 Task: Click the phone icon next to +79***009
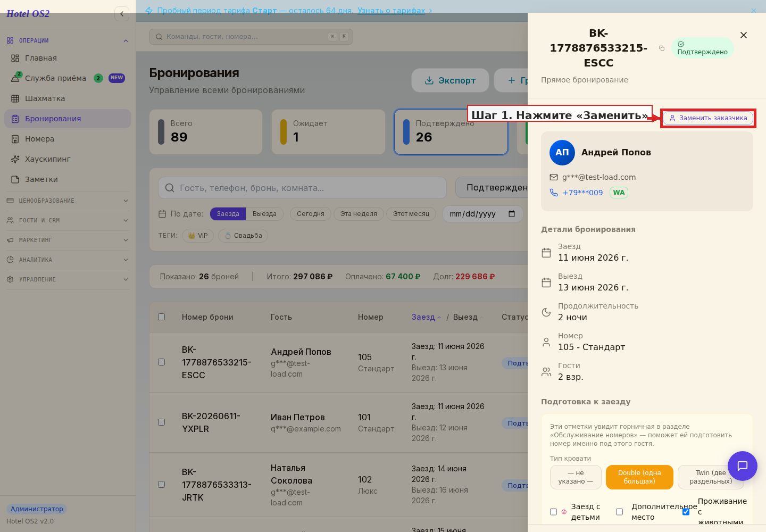554,193
